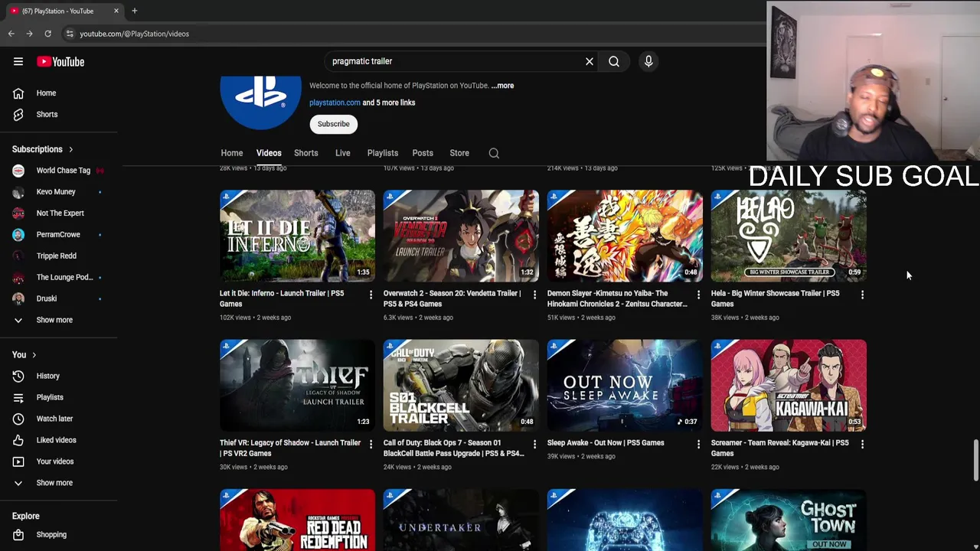980x551 pixels.
Task: Reload the page in browser
Action: (x=47, y=34)
